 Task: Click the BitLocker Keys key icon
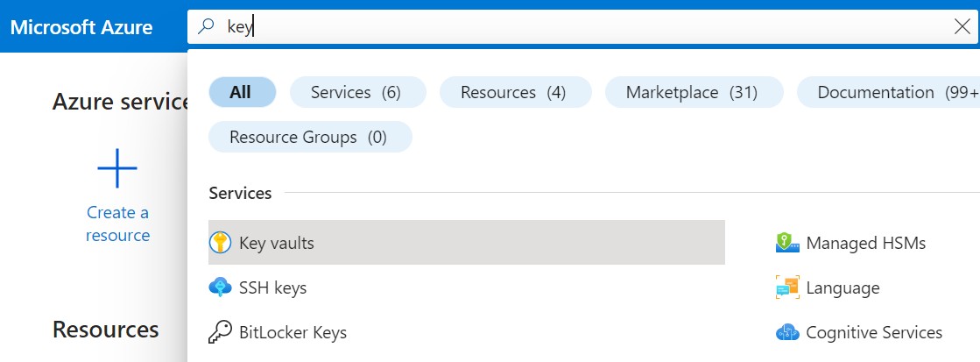pos(220,332)
